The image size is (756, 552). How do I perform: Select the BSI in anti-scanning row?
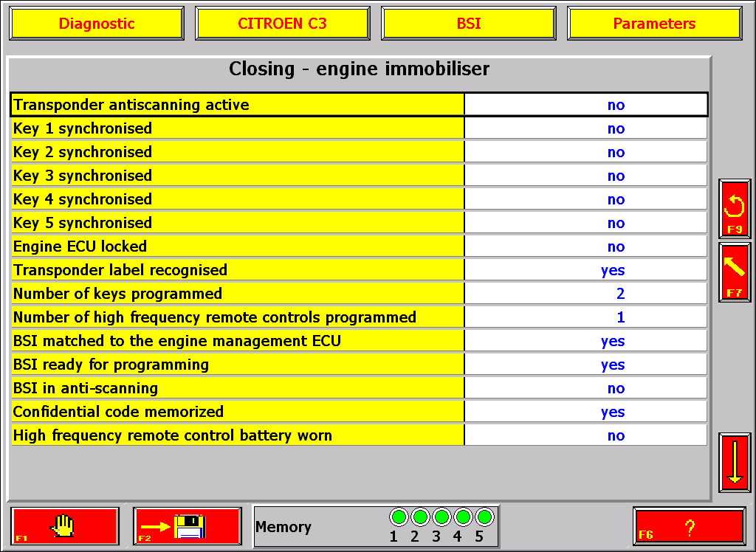click(x=360, y=388)
